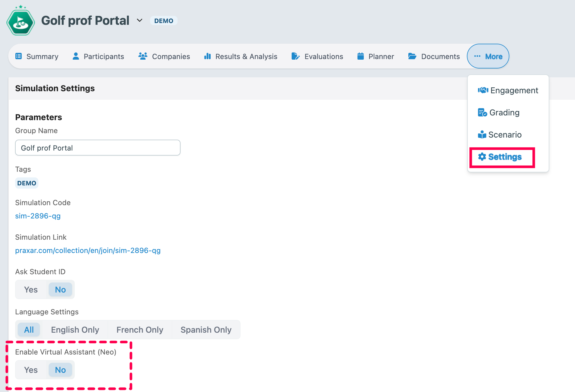Image resolution: width=575 pixels, height=392 pixels.
Task: Open the praxar.com simulation join link
Action: pyautogui.click(x=88, y=250)
